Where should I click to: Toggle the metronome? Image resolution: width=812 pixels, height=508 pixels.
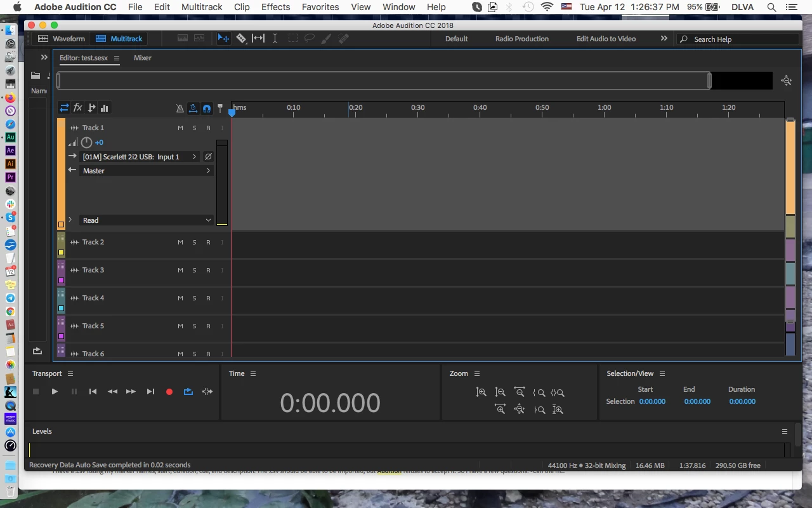tap(180, 109)
